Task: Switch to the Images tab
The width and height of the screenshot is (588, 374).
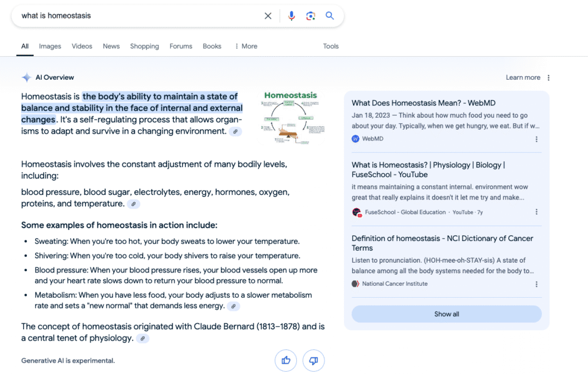Action: point(50,46)
